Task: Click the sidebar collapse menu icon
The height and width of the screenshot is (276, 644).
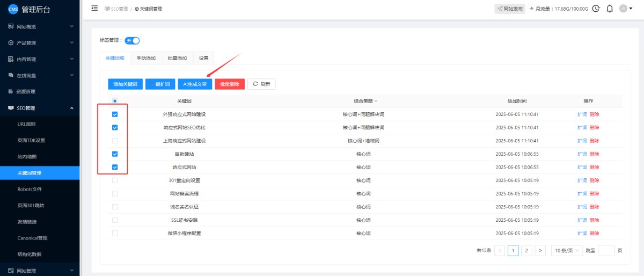Action: click(94, 9)
